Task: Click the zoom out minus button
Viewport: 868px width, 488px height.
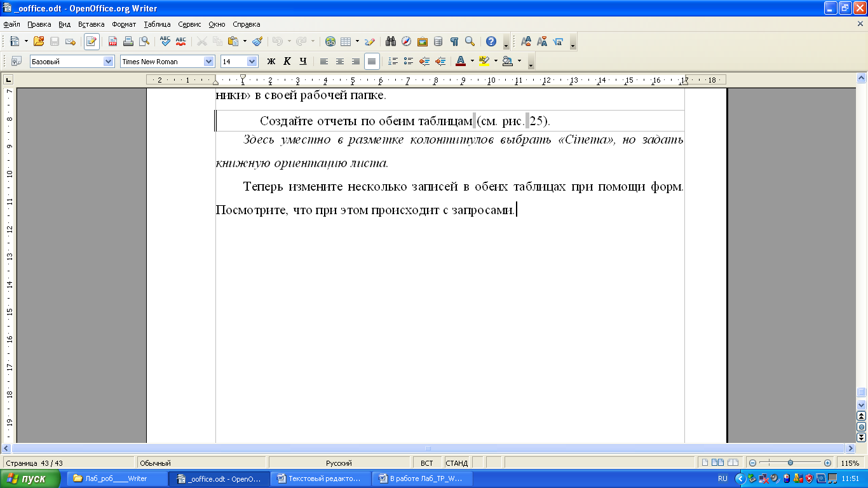Action: (x=752, y=463)
